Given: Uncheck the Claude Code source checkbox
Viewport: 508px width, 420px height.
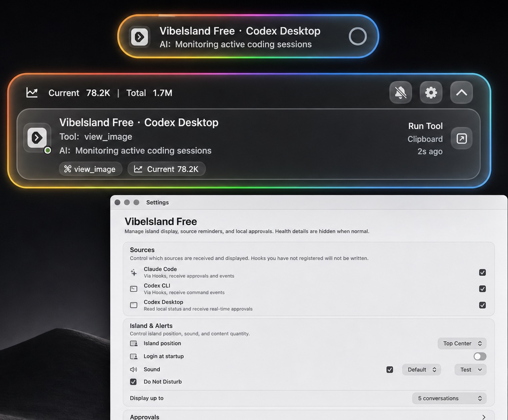Looking at the screenshot, I should click(x=483, y=273).
